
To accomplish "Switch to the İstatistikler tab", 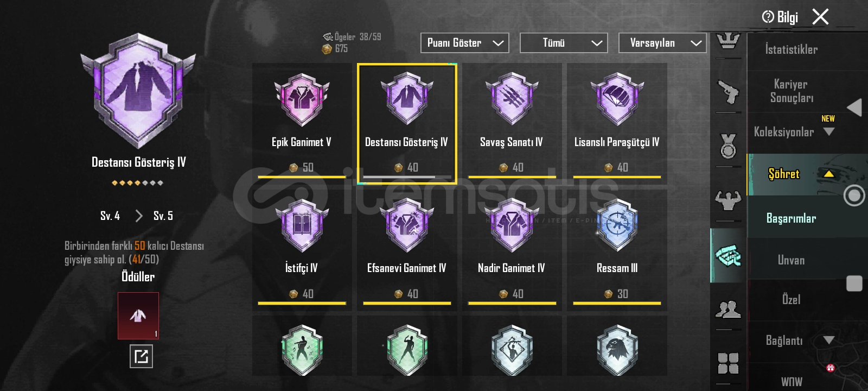I will coord(791,49).
